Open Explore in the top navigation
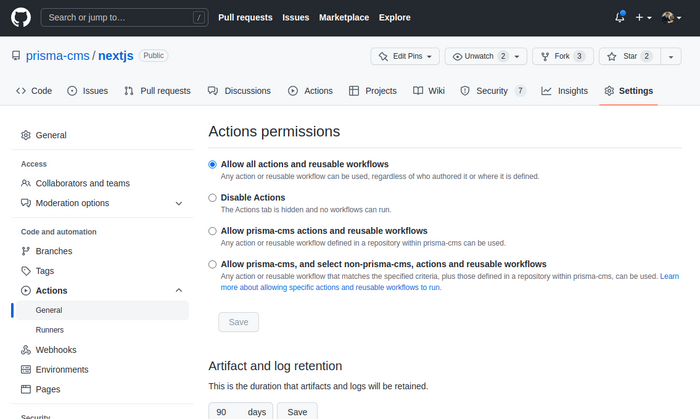Image resolution: width=700 pixels, height=419 pixels. (395, 17)
